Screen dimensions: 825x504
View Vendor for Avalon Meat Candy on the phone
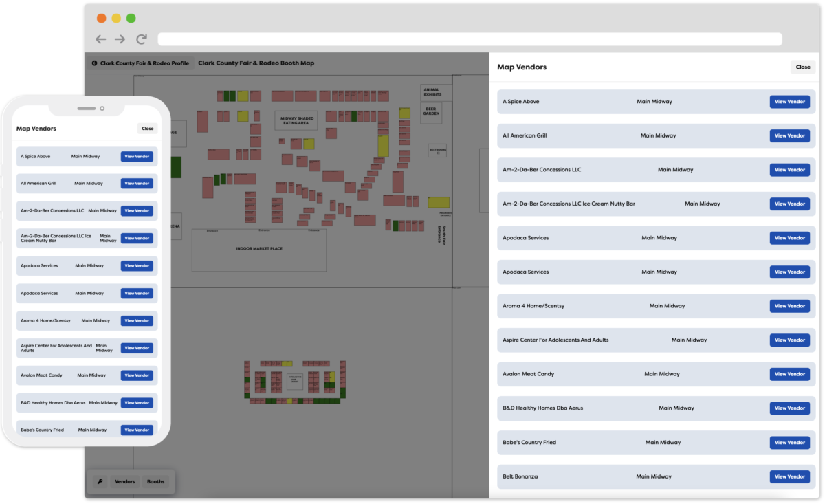click(x=137, y=375)
